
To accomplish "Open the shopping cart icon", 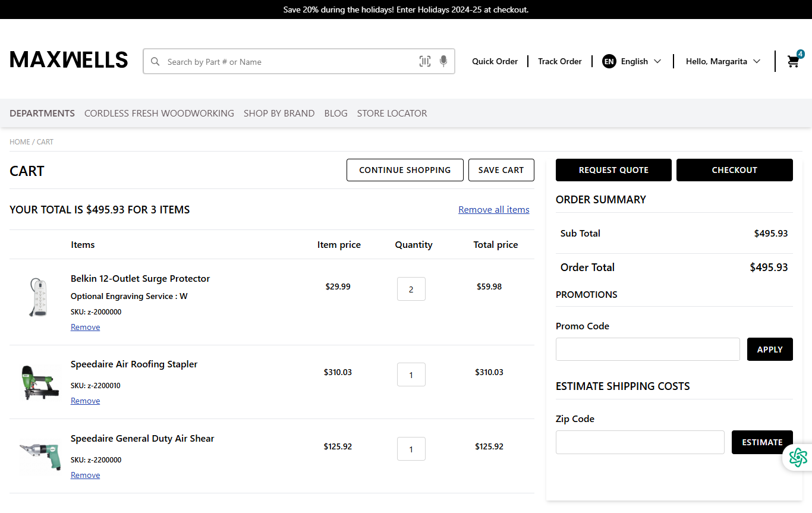I will (795, 60).
